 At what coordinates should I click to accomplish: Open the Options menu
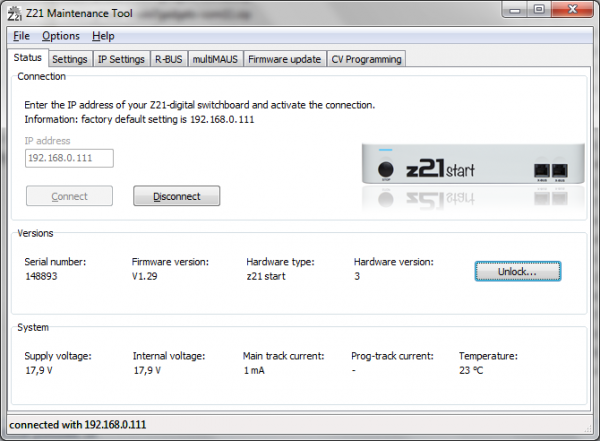click(60, 36)
